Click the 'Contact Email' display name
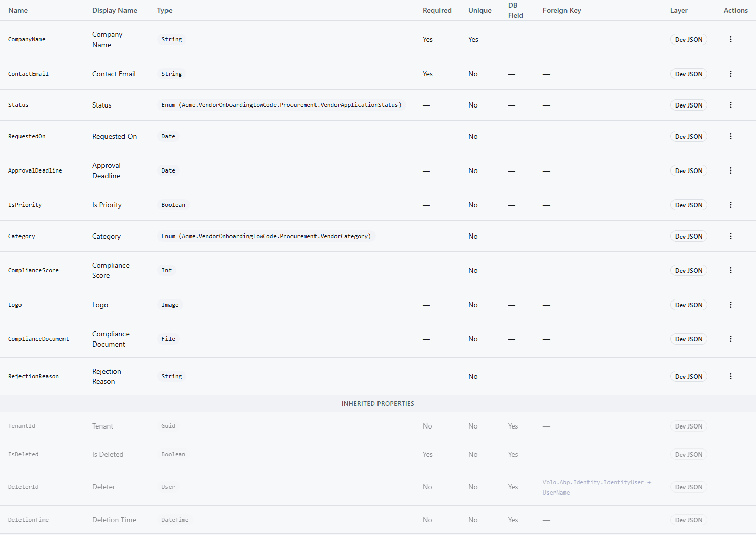756x535 pixels. (x=114, y=74)
